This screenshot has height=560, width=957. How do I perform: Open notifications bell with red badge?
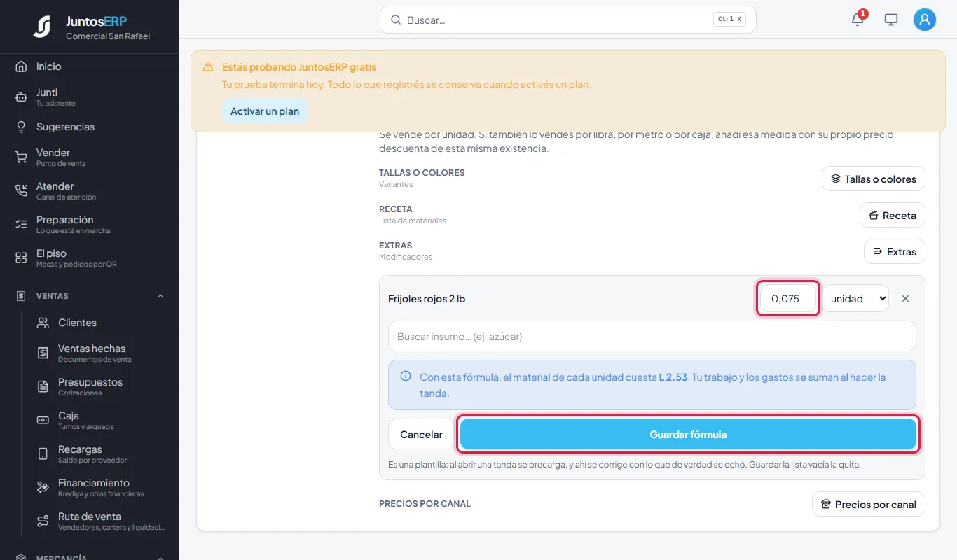click(858, 20)
